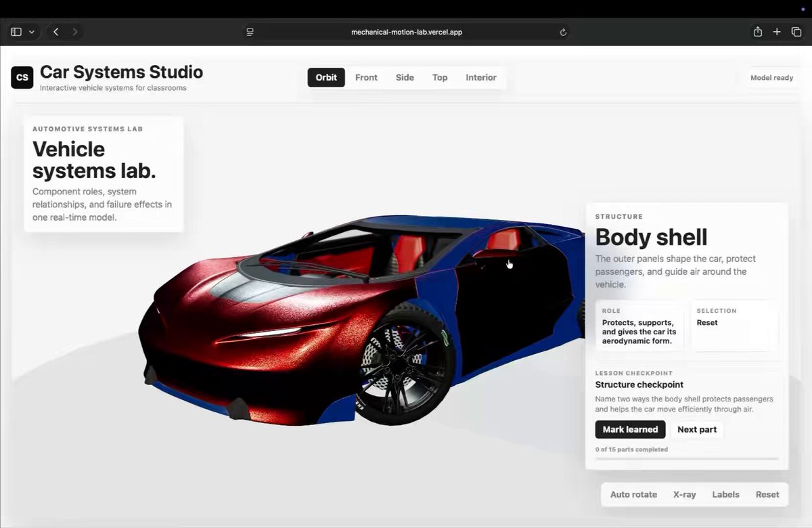This screenshot has height=528, width=812.
Task: Click the ROLE card description text
Action: point(639,332)
